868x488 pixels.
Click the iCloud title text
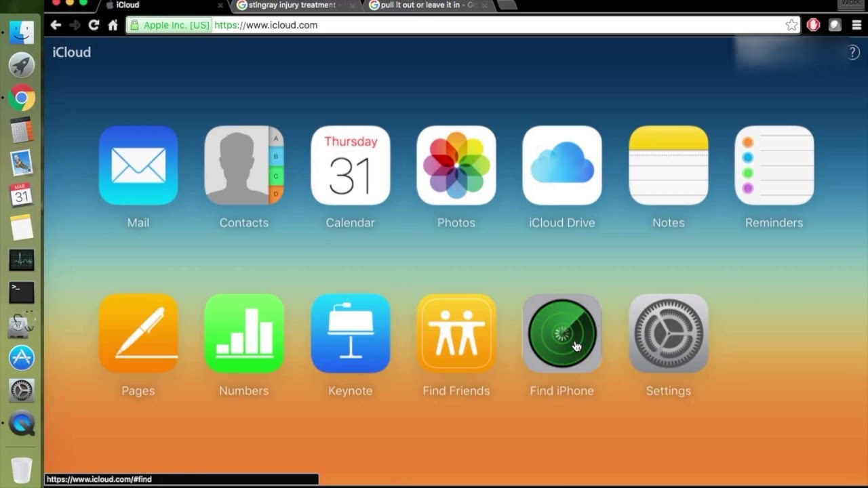pos(72,52)
